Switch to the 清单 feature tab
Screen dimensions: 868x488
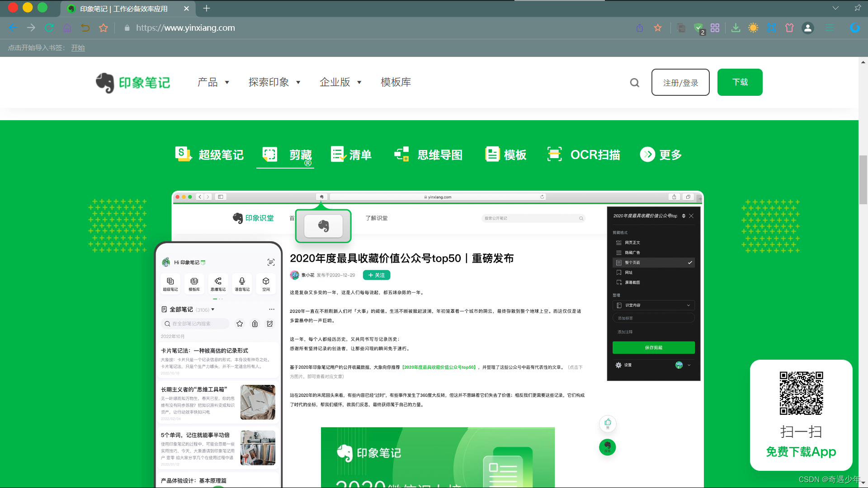click(x=351, y=155)
